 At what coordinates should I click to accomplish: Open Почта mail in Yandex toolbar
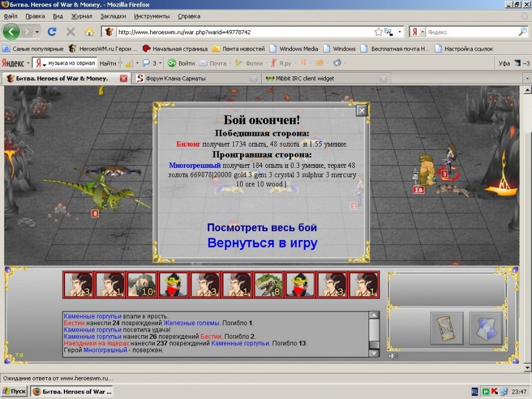point(213,63)
